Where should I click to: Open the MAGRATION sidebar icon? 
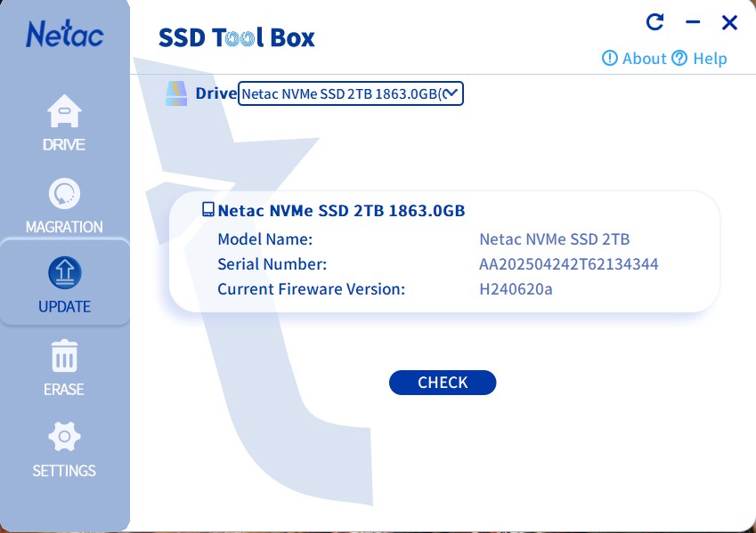64,194
